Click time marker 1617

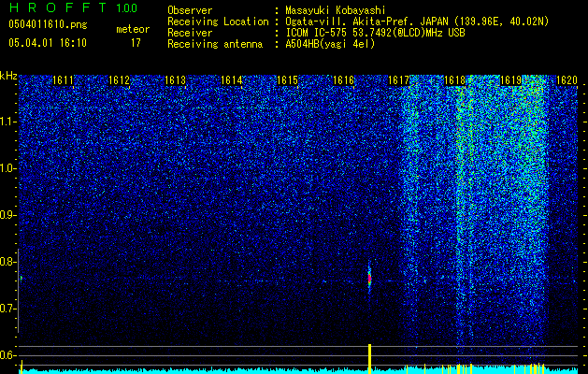(x=398, y=80)
